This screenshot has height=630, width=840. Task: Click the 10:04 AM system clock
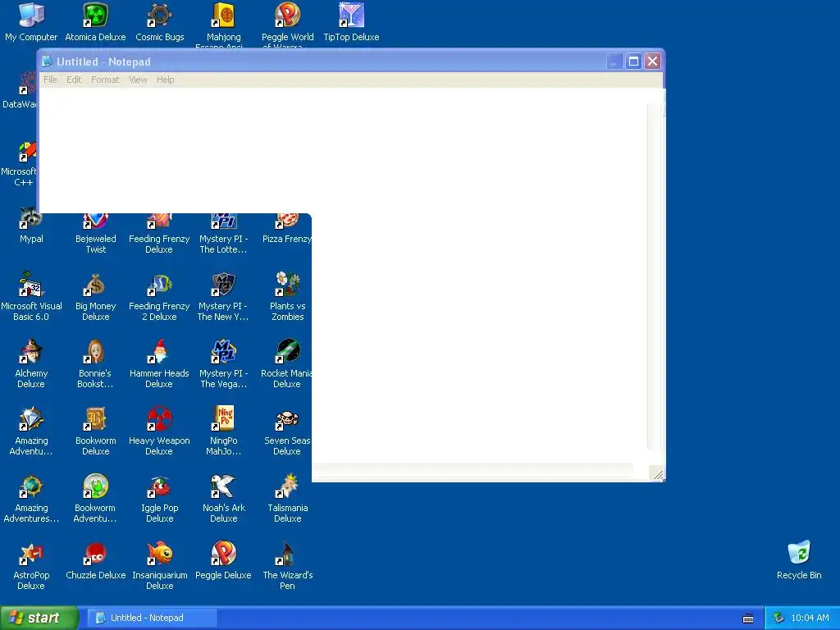click(x=810, y=618)
